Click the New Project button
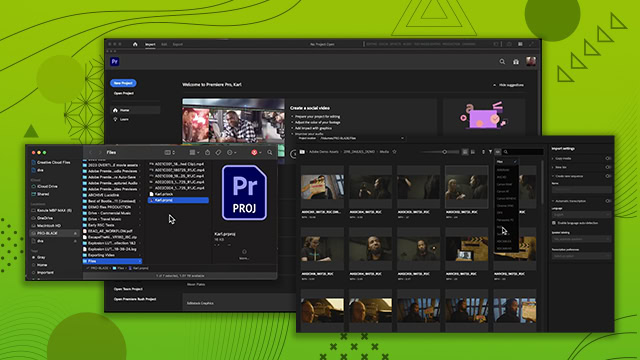640x360 pixels. [123, 83]
